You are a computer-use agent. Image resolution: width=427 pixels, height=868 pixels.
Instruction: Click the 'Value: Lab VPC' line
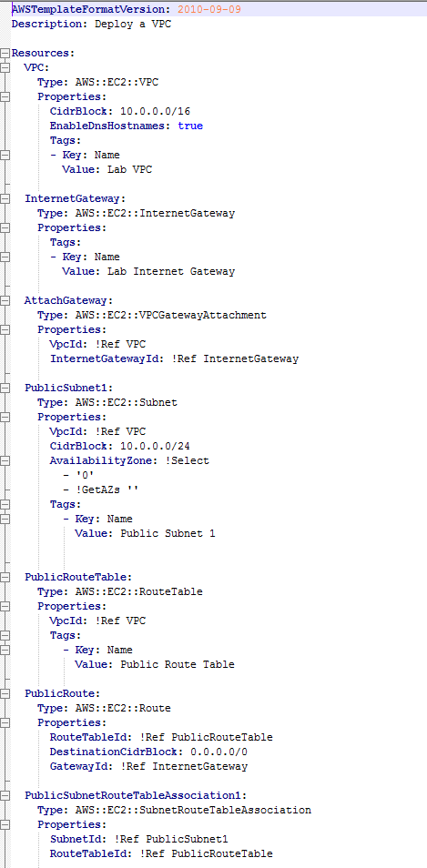click(x=107, y=169)
